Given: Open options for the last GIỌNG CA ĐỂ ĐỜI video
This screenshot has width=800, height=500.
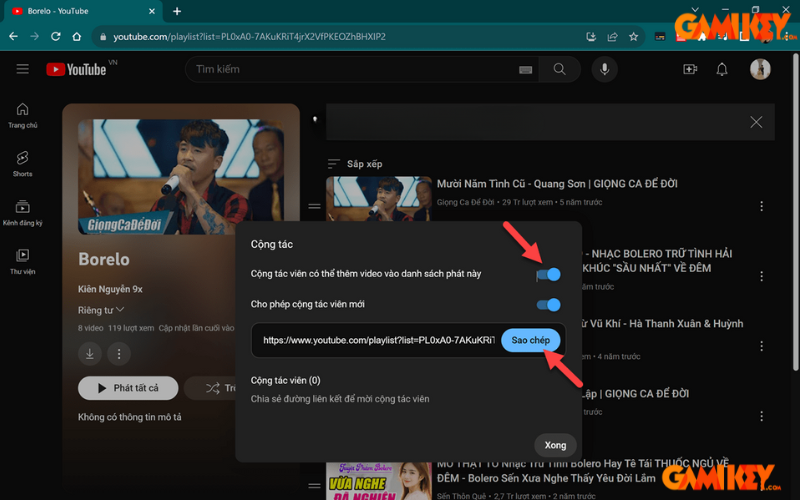Looking at the screenshot, I should (x=761, y=416).
